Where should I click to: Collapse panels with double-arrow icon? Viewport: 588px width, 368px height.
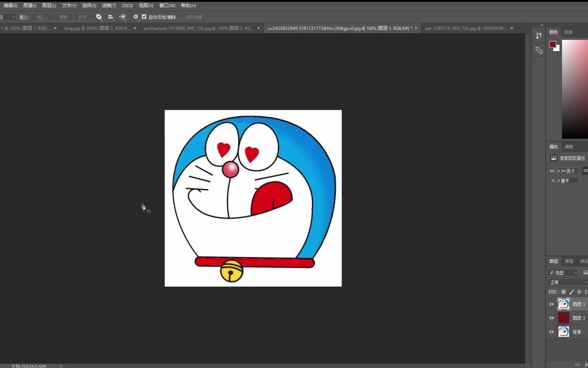(x=542, y=25)
